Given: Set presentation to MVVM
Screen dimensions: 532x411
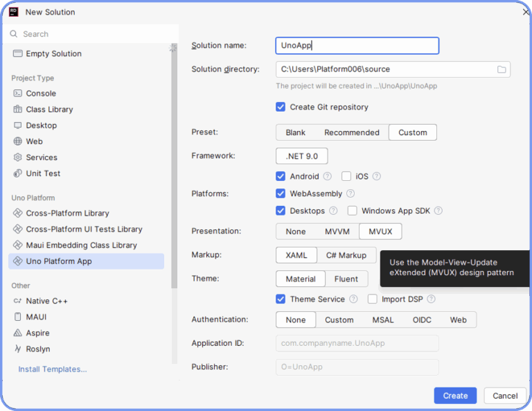Looking at the screenshot, I should click(337, 231).
